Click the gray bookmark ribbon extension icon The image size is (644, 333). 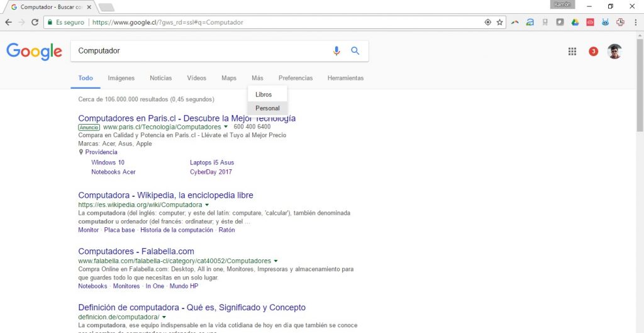tap(545, 23)
